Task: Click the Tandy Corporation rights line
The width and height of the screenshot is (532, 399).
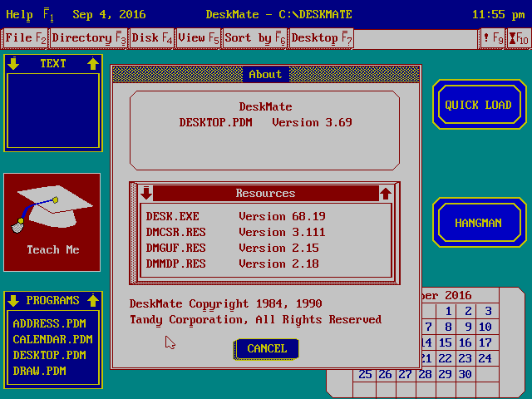Action: pyautogui.click(x=255, y=319)
